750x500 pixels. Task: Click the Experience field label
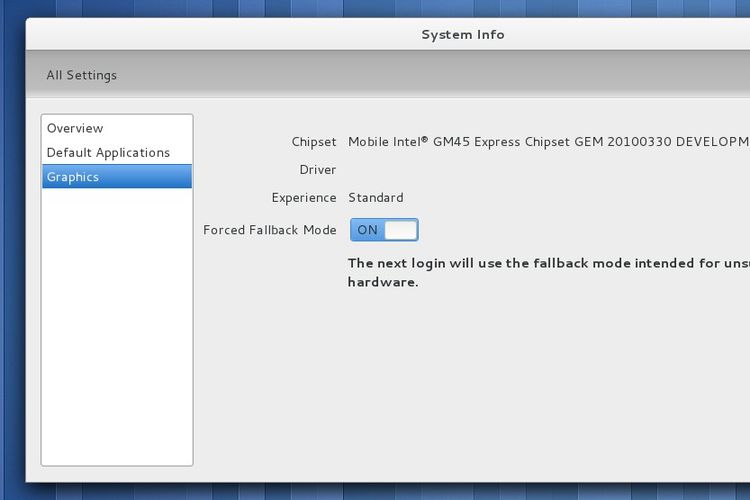(303, 198)
